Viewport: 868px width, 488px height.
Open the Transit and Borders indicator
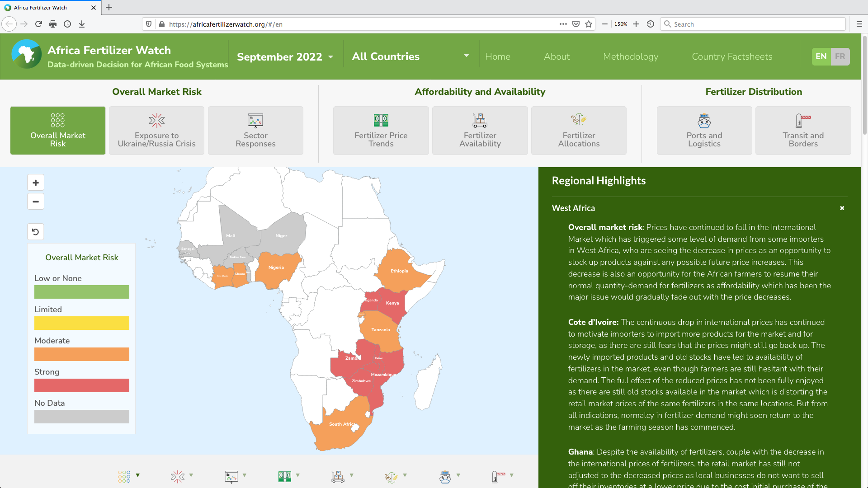coord(803,131)
